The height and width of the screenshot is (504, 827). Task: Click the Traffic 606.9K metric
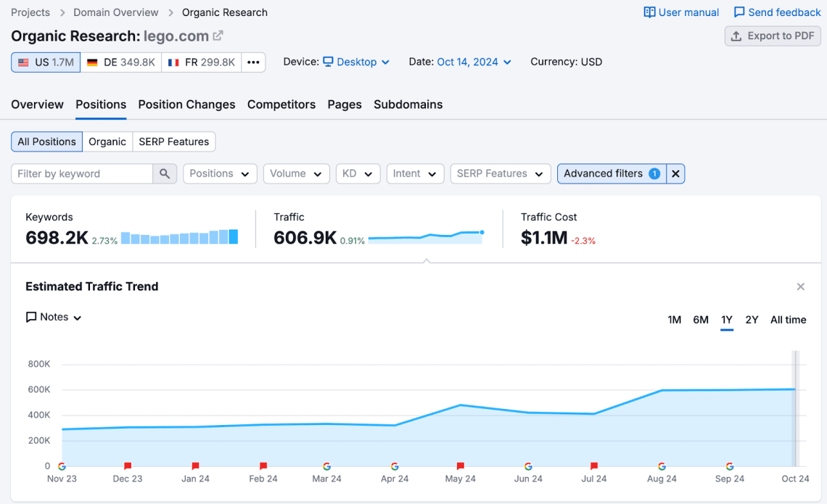pos(305,238)
